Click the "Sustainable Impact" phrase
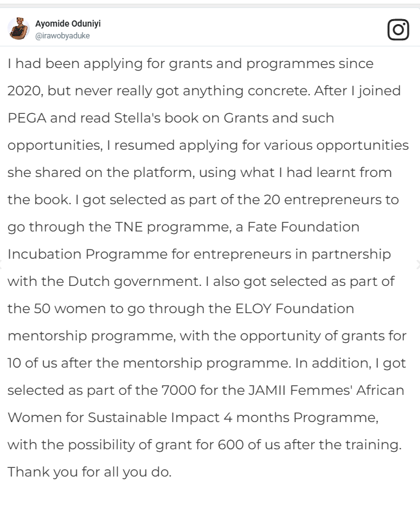Viewport: 420px width, 518px height. [x=153, y=418]
